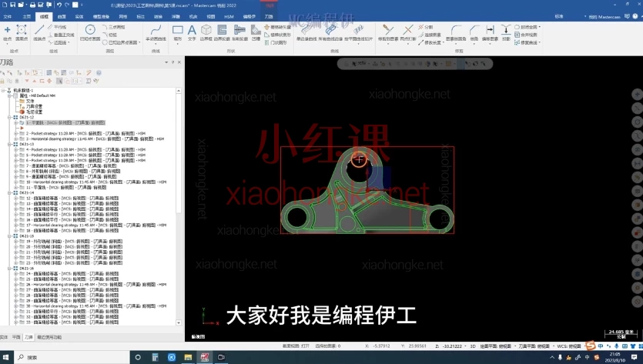643x364 pixels.
Task: Select operation 3 Horizontal clearing strategy
Action: pos(95,139)
